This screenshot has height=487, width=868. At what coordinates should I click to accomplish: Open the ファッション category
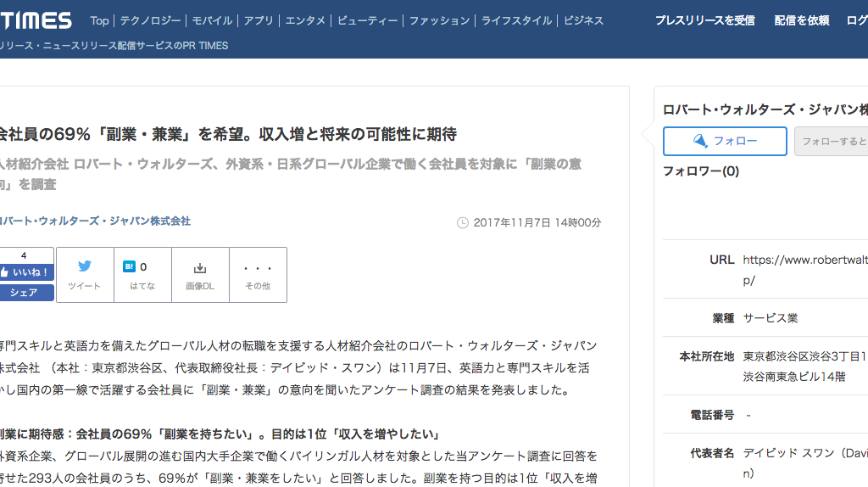[x=439, y=20]
